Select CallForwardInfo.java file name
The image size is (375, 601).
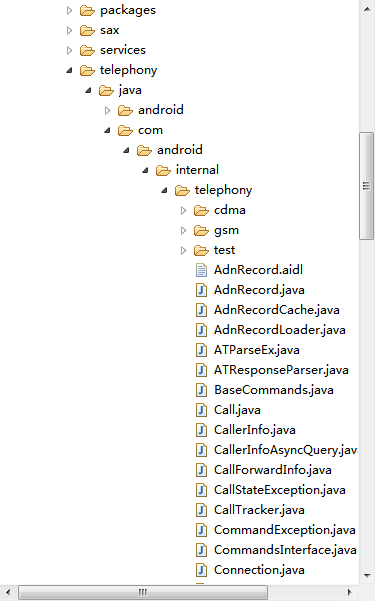273,470
